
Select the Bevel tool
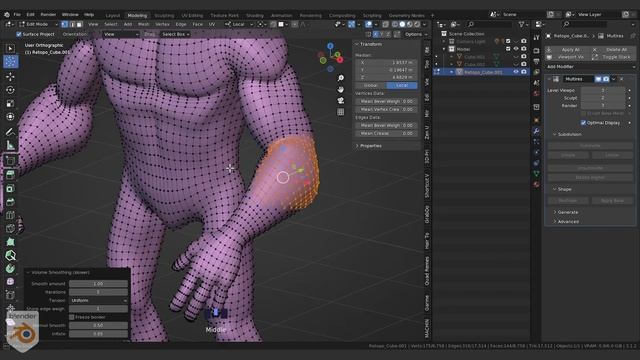pos(11,202)
